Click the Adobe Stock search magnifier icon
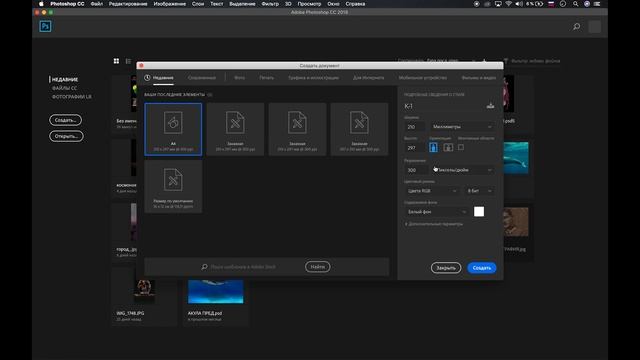The height and width of the screenshot is (360, 640). tap(204, 267)
